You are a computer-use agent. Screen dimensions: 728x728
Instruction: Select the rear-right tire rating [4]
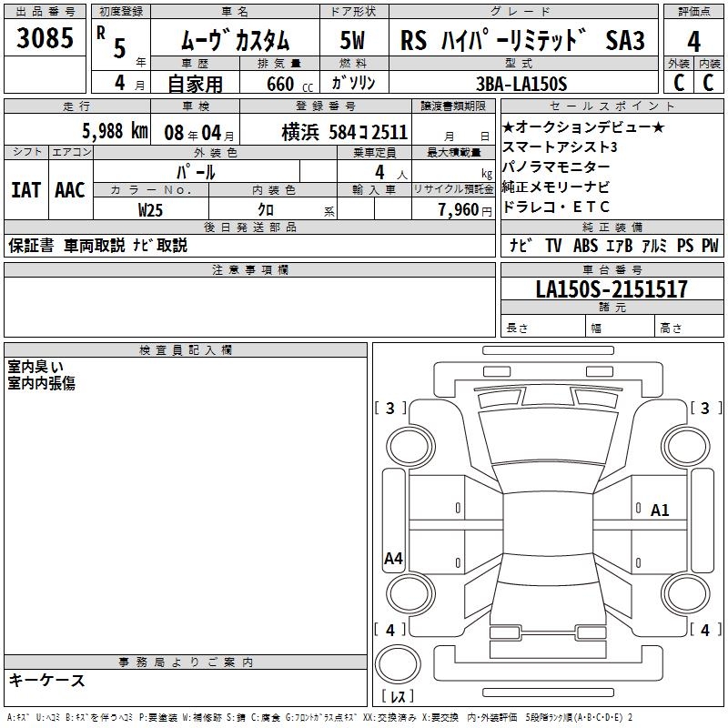tap(704, 630)
